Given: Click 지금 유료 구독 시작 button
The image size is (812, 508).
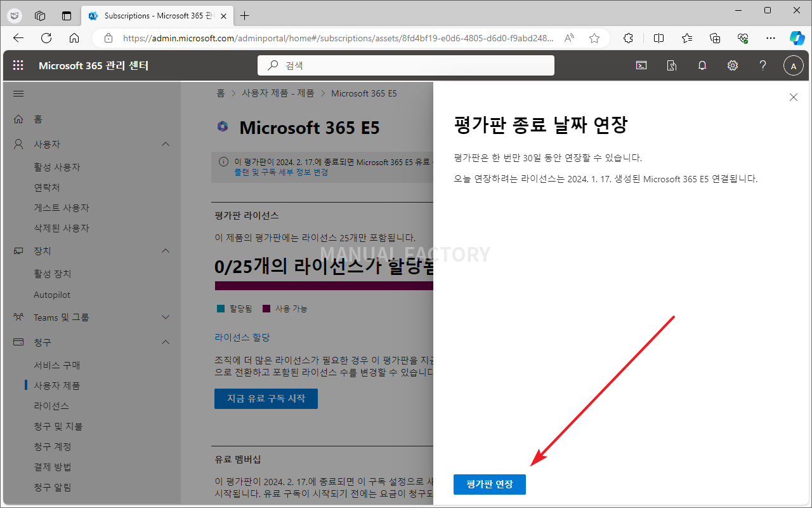Looking at the screenshot, I should point(266,399).
